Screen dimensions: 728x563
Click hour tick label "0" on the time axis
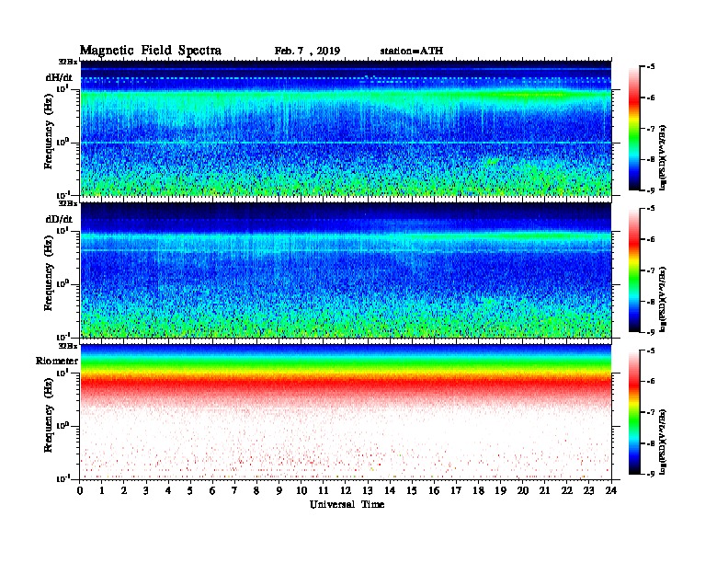tap(80, 491)
